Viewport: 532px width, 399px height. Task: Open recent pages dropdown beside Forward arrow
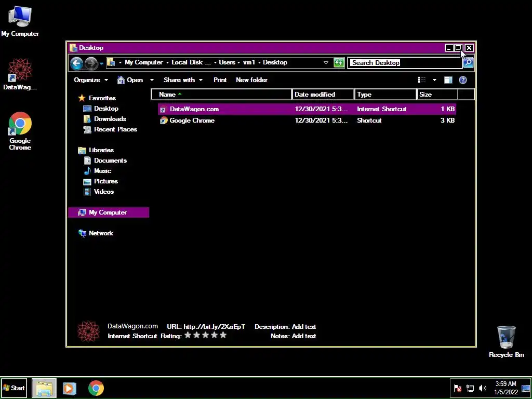tap(101, 64)
